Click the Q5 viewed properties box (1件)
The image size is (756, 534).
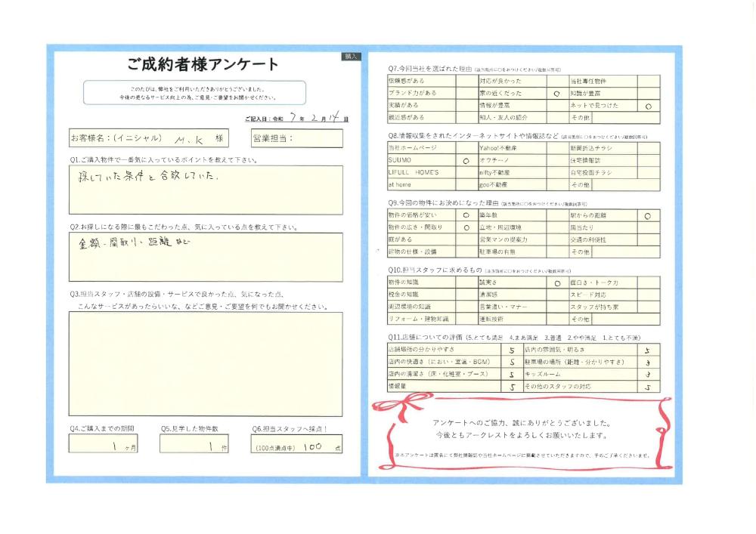[194, 443]
